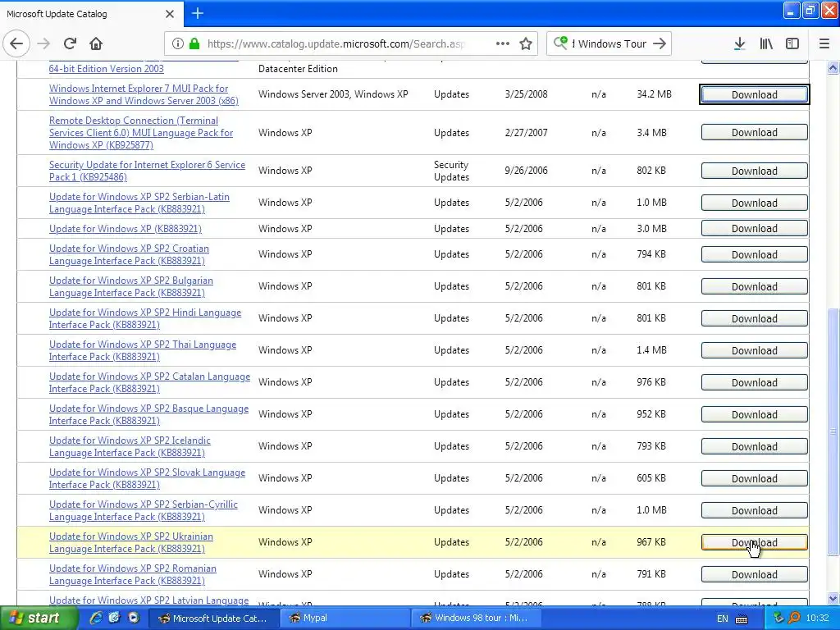The width and height of the screenshot is (840, 630).
Task: Download Security Update for IE 6 SP1
Action: (754, 171)
